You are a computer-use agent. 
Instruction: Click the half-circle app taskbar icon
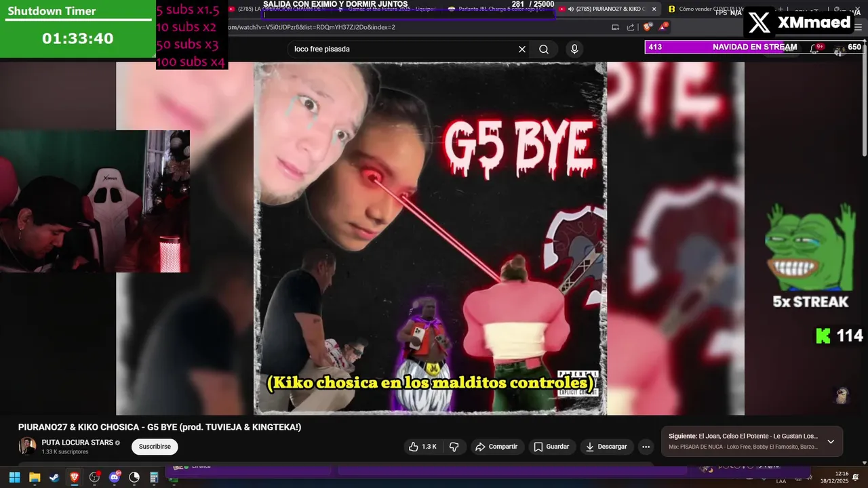coord(134,478)
